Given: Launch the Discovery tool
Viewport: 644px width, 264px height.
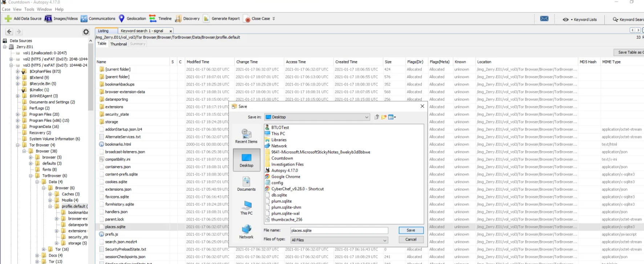Looking at the screenshot, I should point(187,18).
